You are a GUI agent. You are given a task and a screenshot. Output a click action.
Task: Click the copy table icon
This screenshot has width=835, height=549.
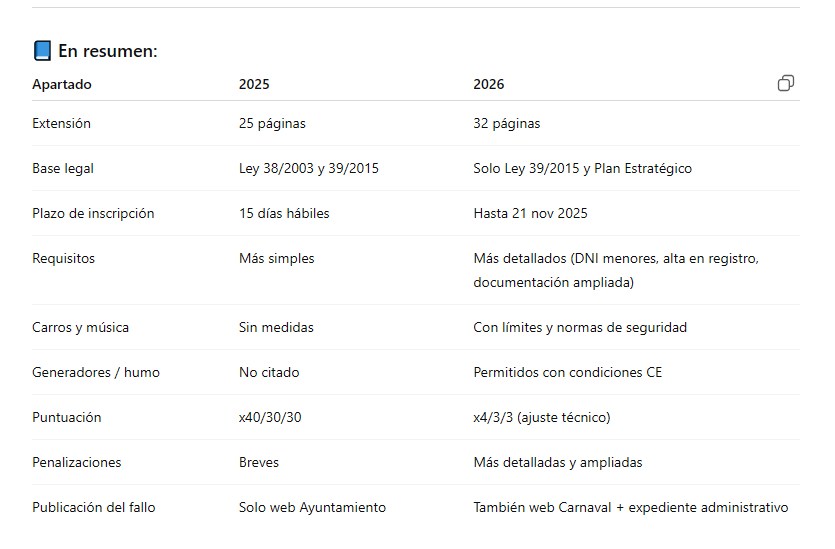[x=786, y=83]
